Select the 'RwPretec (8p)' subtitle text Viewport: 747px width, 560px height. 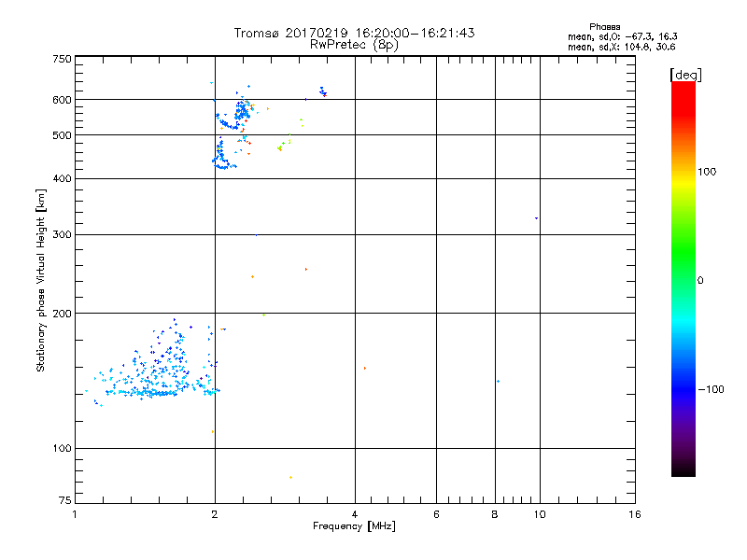point(354,45)
